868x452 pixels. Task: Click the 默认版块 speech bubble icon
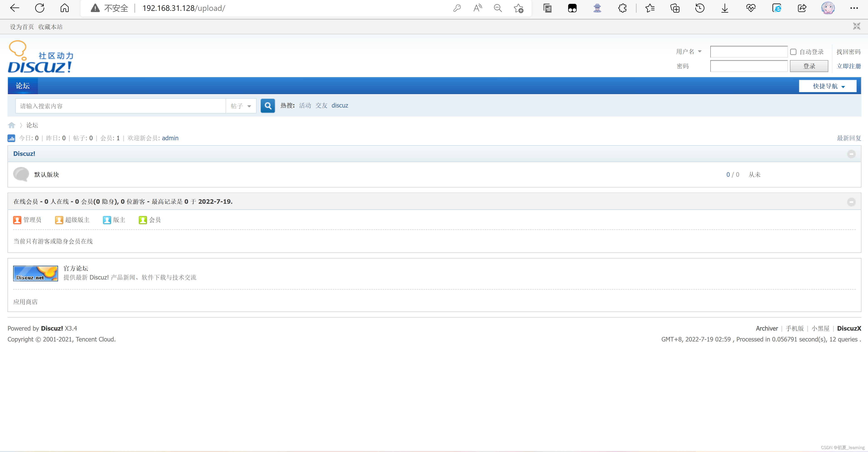click(x=21, y=174)
